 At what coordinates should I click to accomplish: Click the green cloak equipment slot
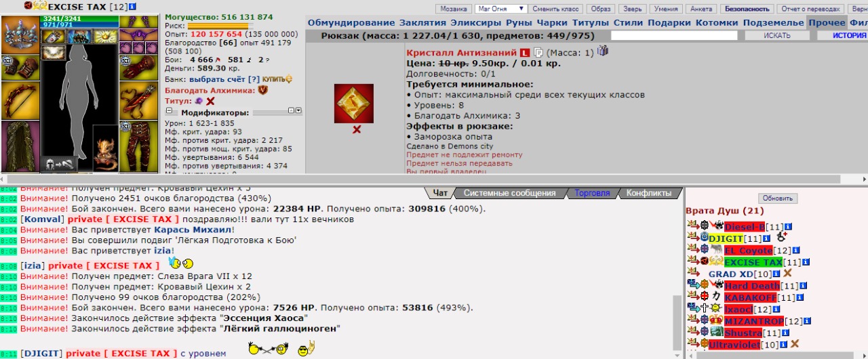[x=21, y=146]
